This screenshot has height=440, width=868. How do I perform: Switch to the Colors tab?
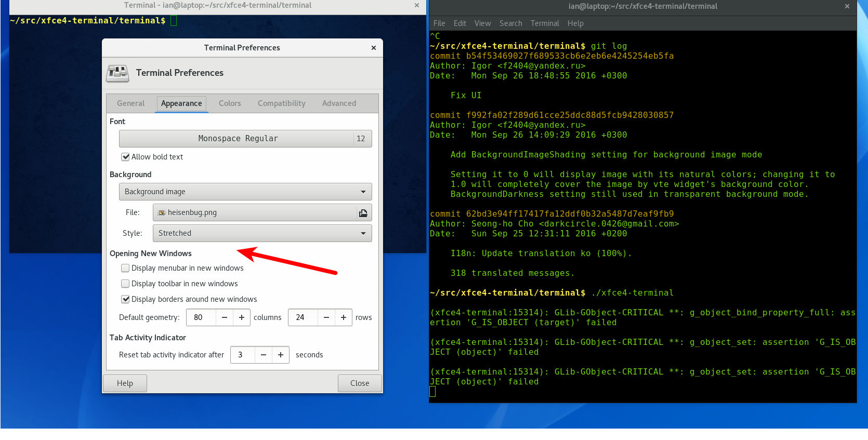point(230,103)
